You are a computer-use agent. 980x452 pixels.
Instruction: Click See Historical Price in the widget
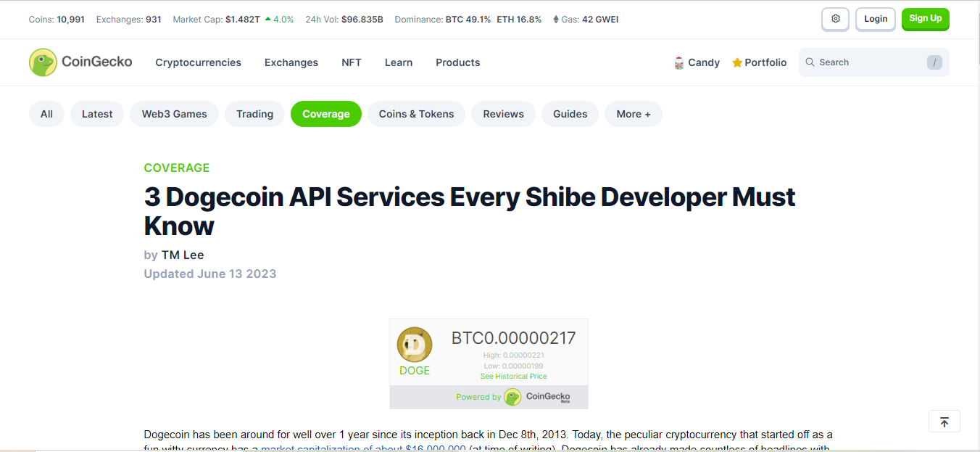tap(514, 376)
